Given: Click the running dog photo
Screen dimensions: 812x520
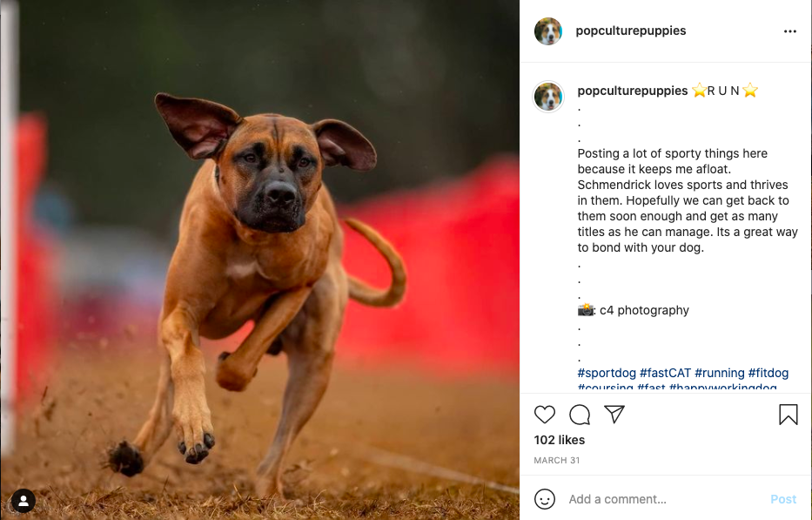Looking at the screenshot, I should (260, 260).
